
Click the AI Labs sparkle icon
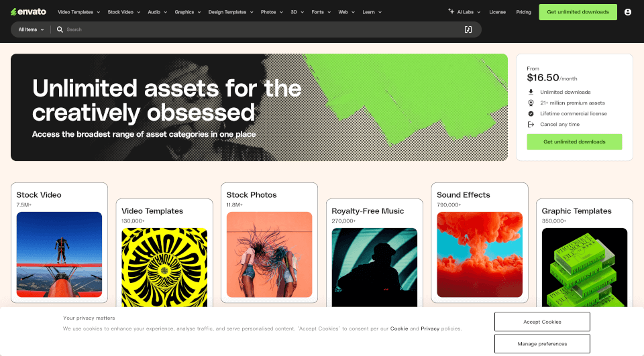[x=451, y=11]
